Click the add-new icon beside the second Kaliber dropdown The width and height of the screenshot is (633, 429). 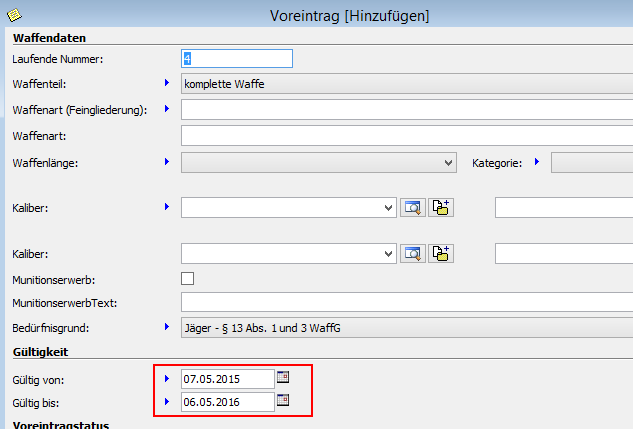click(442, 253)
